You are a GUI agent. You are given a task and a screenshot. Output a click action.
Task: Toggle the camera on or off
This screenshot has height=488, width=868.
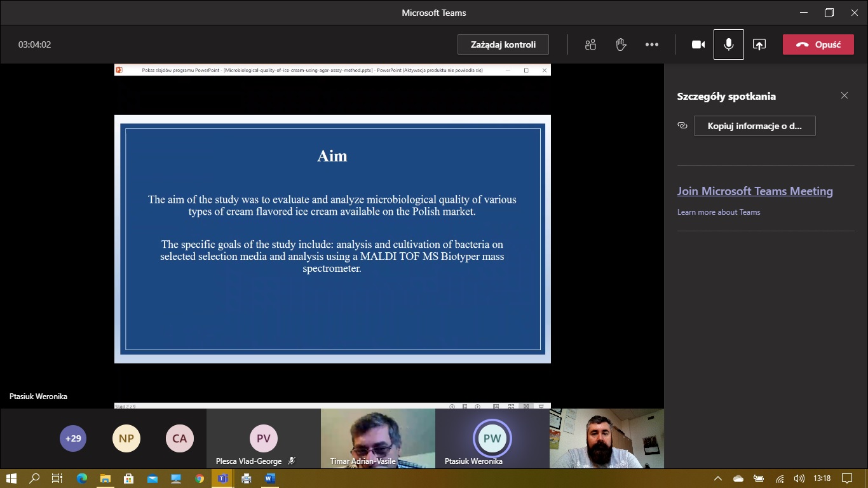pyautogui.click(x=698, y=44)
